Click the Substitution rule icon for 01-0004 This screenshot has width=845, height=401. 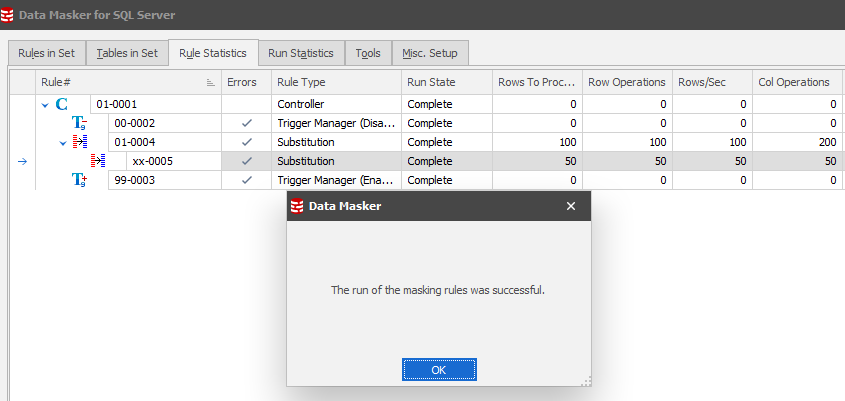81,142
